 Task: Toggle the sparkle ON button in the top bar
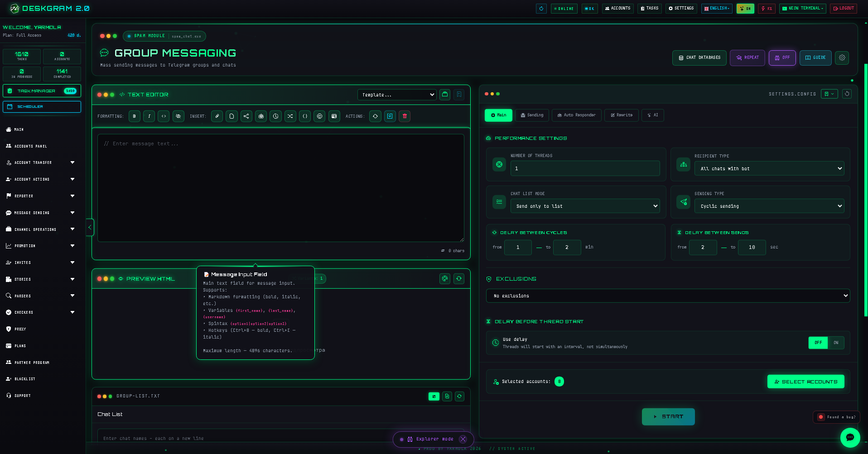pos(745,9)
